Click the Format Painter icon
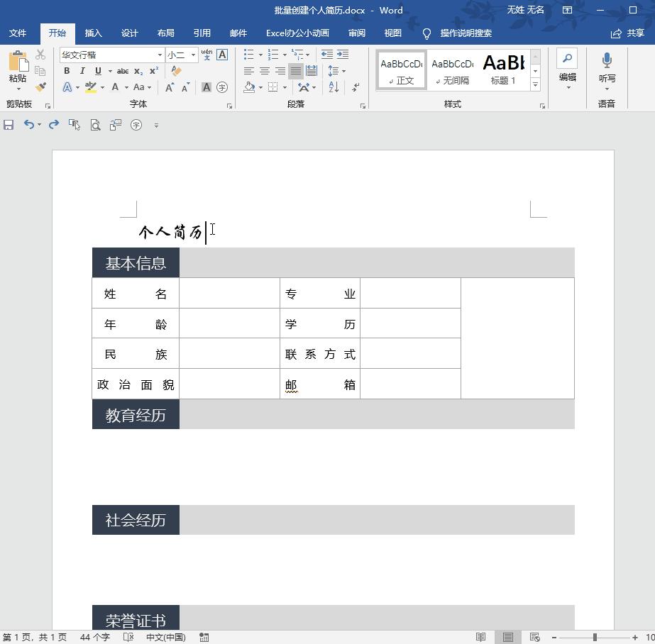 pos(40,87)
